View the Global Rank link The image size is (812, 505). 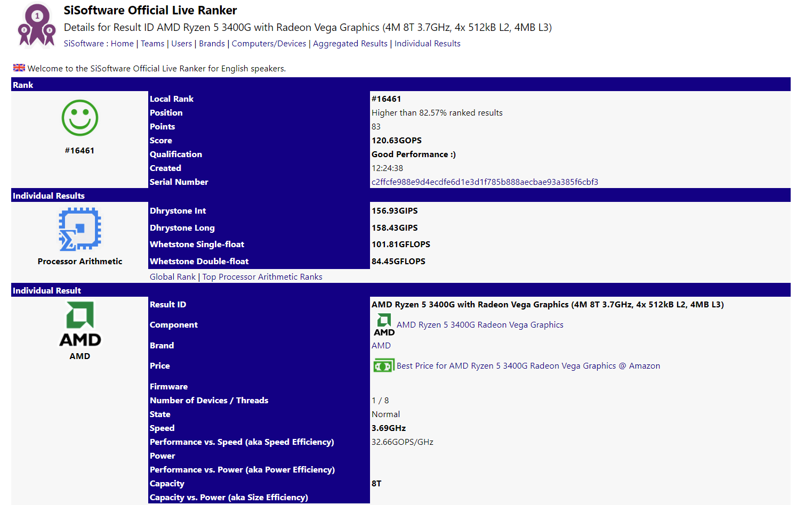tap(173, 277)
